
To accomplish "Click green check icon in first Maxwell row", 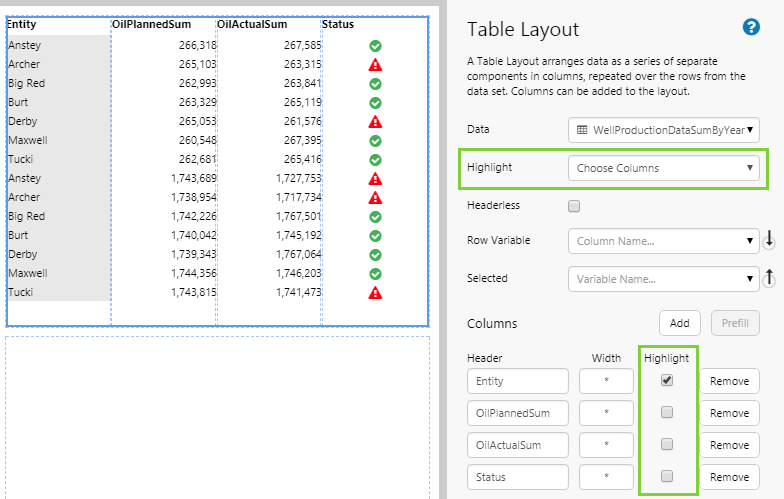I will [375, 141].
